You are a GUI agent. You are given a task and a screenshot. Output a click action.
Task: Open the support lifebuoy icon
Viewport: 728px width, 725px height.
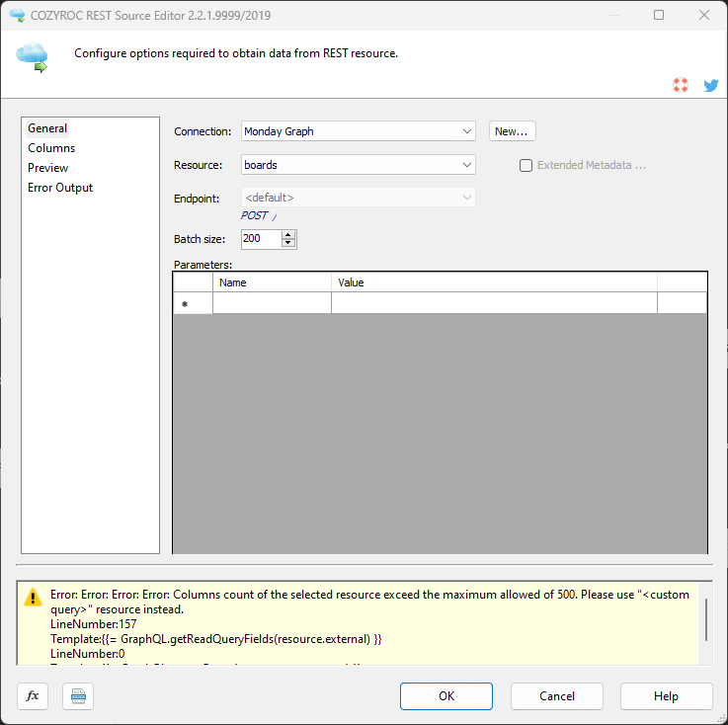[x=681, y=85]
